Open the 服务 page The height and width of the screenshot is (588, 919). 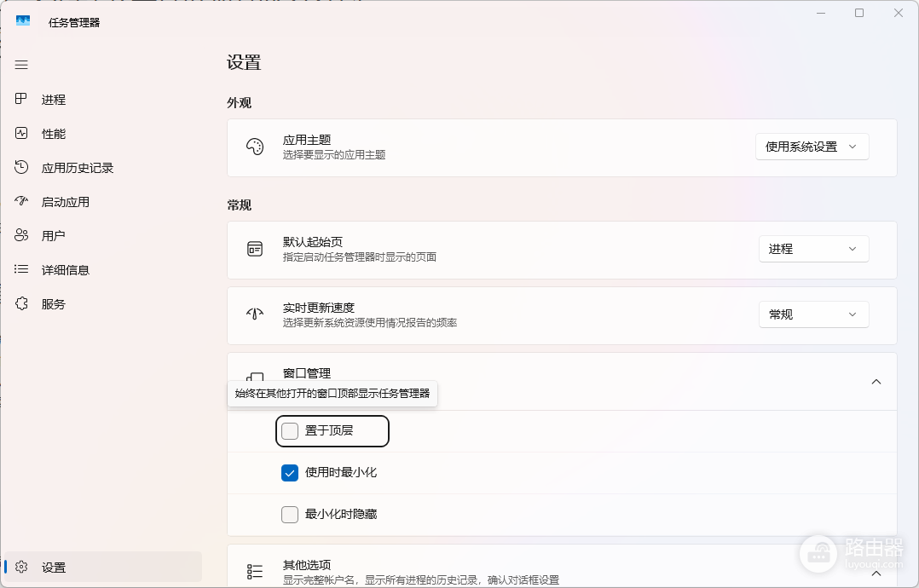pos(103,303)
